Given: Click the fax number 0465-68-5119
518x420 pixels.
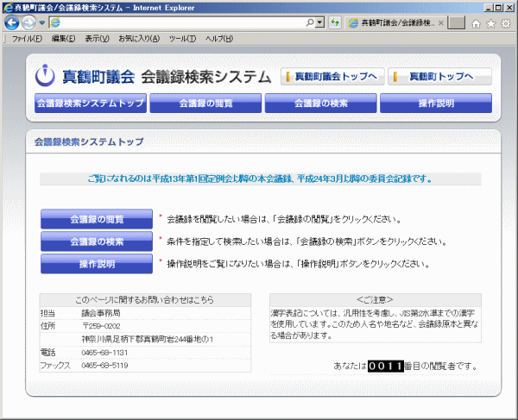Looking at the screenshot, I should [x=104, y=365].
